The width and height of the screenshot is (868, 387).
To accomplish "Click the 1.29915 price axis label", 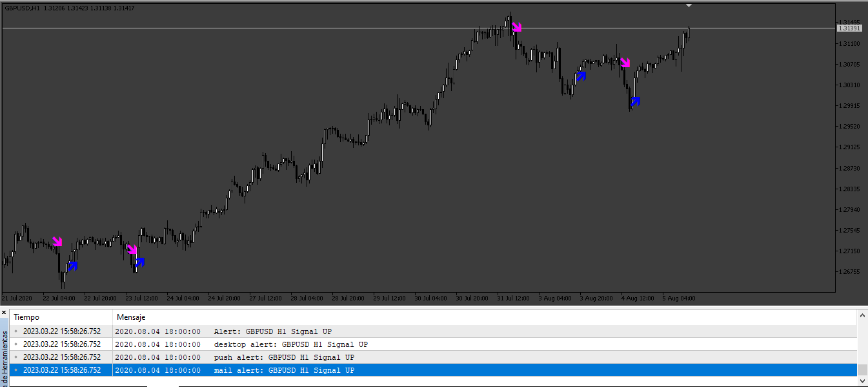I will pos(849,105).
